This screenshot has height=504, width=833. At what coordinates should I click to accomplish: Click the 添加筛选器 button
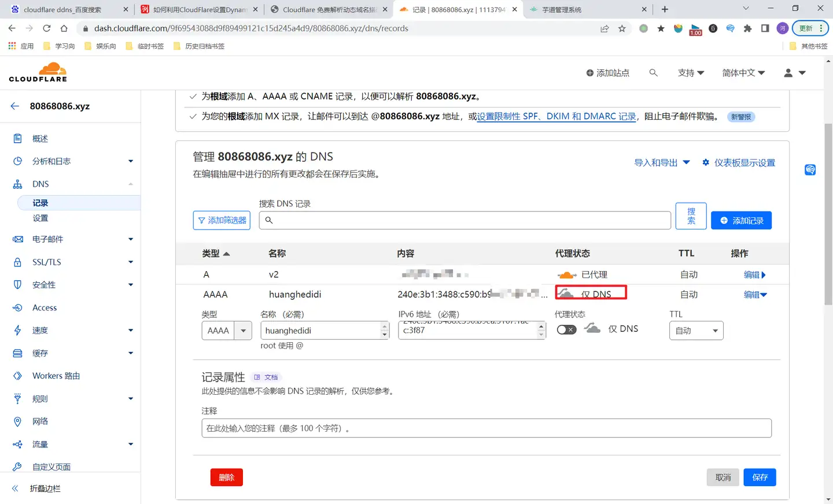click(x=222, y=220)
